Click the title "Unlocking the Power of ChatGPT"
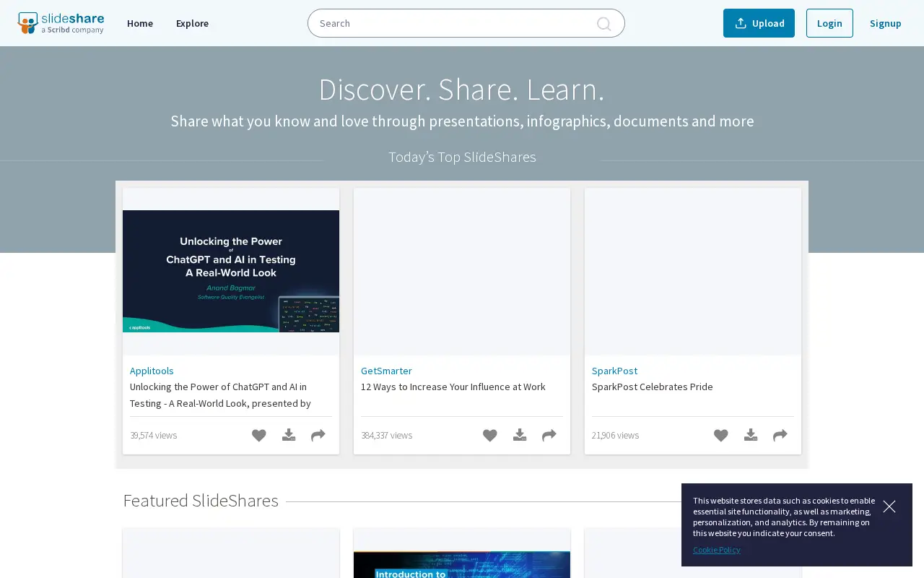 (x=220, y=395)
